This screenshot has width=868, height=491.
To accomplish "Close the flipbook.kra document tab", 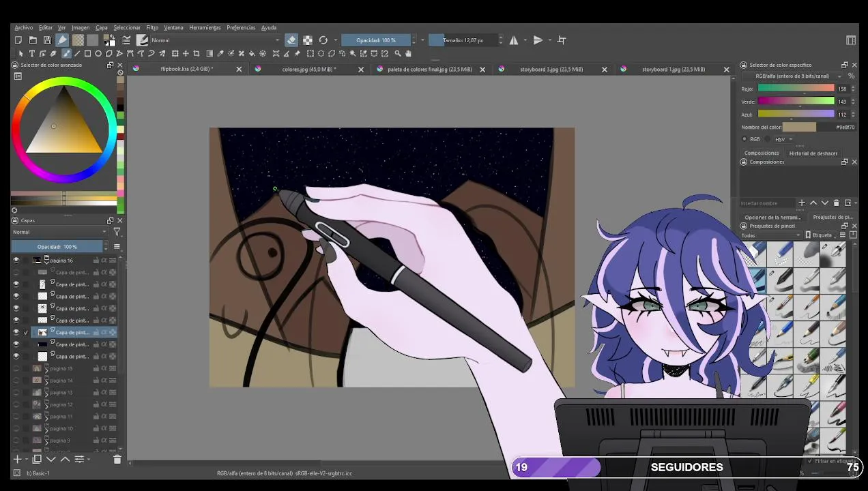I will pos(239,70).
